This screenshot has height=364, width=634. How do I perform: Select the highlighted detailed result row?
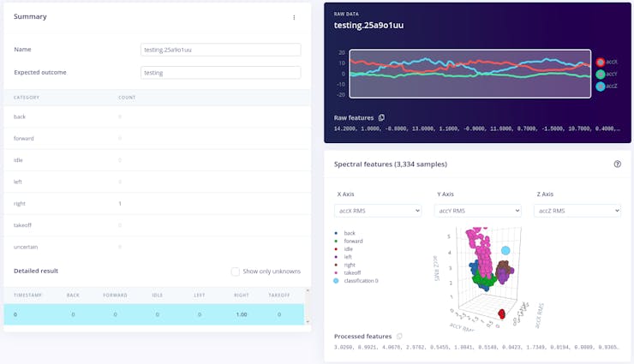coord(153,314)
